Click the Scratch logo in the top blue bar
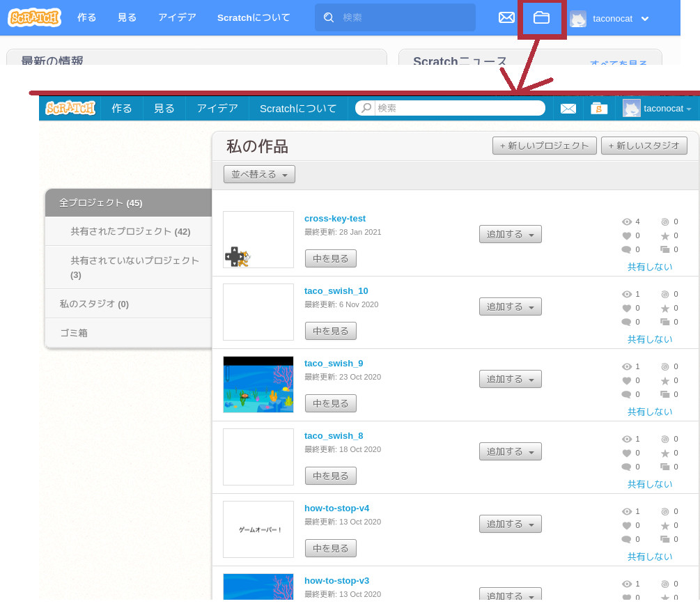700x606 pixels. [34, 18]
